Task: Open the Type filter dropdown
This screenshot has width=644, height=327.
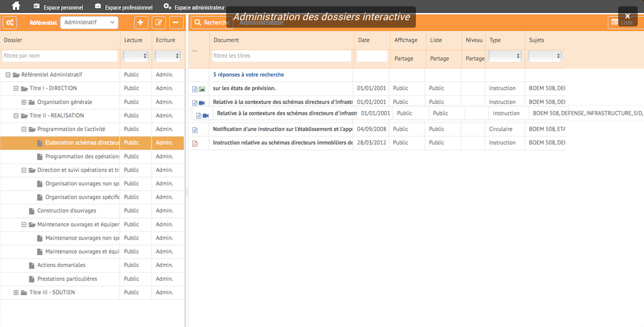Action: [505, 56]
